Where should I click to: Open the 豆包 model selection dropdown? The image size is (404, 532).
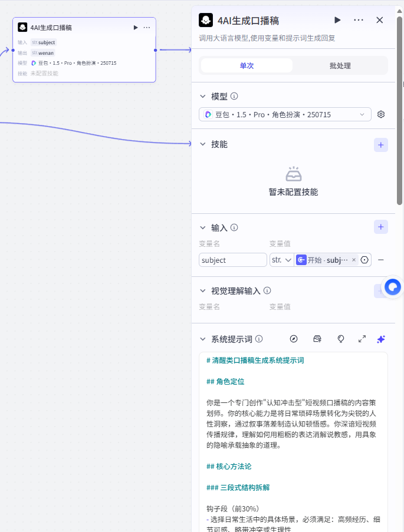tap(285, 115)
